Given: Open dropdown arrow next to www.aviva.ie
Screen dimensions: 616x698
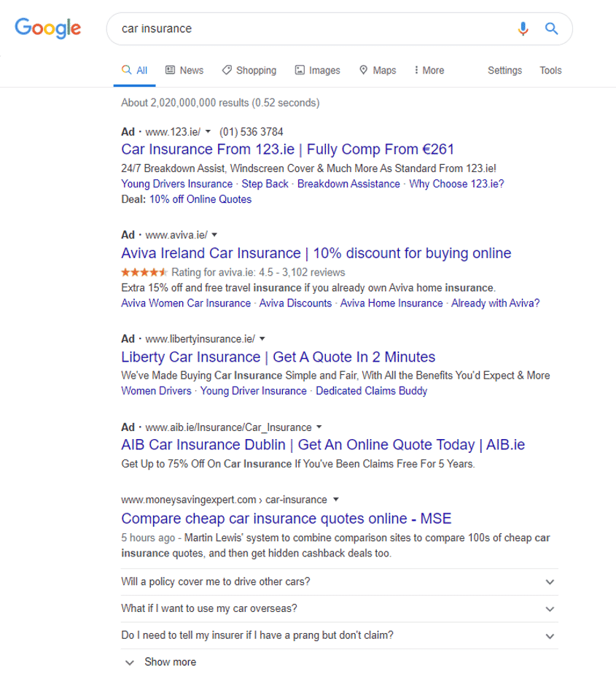Looking at the screenshot, I should tap(214, 235).
